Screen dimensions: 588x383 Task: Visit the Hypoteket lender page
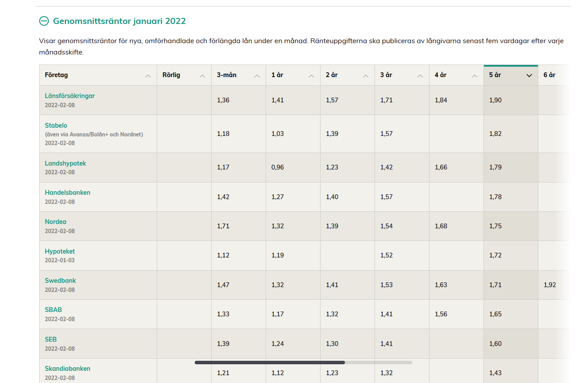[x=60, y=251]
